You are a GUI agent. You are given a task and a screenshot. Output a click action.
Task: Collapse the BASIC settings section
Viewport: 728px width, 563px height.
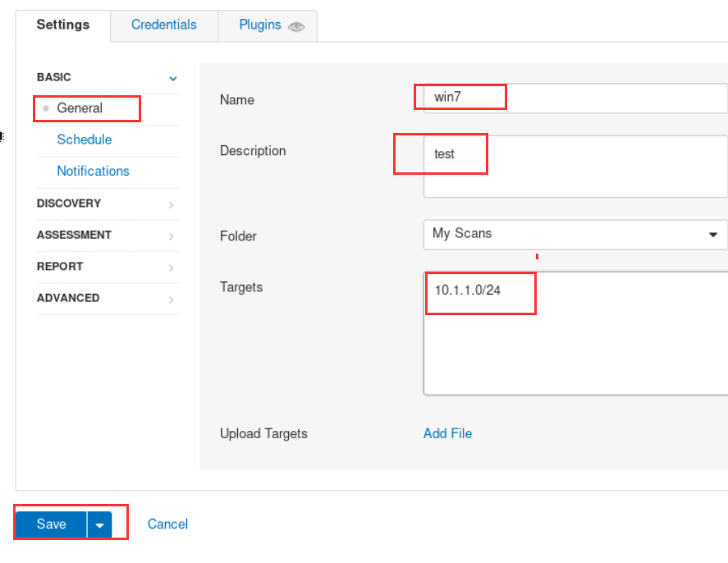point(172,78)
